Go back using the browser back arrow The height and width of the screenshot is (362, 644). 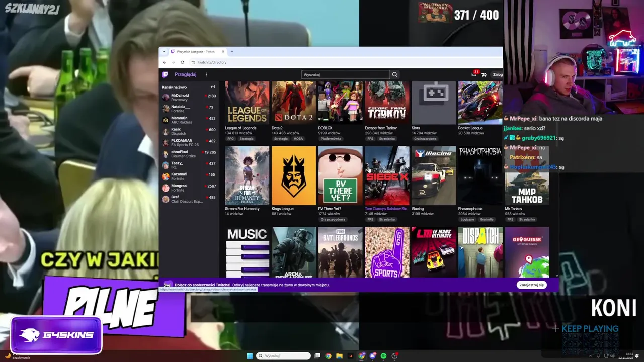click(x=164, y=62)
